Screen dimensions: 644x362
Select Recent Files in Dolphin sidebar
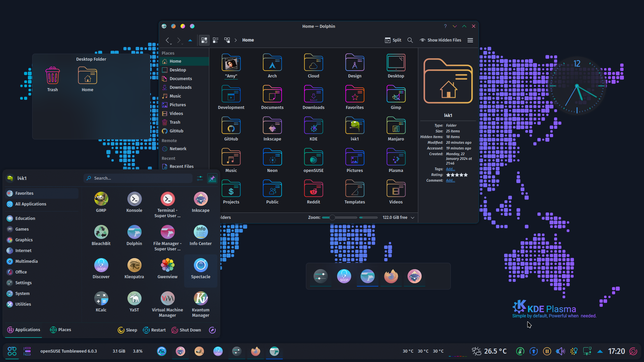click(x=184, y=167)
